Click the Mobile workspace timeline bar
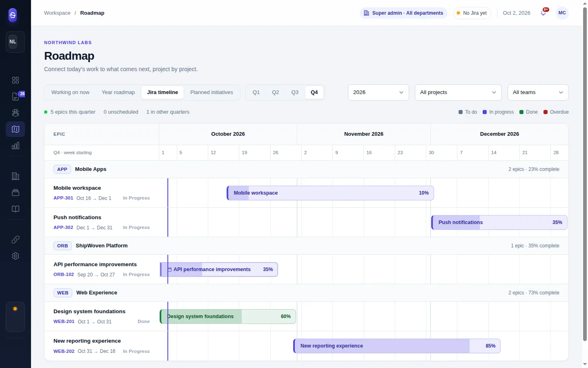This screenshot has width=588, height=368. click(x=330, y=193)
